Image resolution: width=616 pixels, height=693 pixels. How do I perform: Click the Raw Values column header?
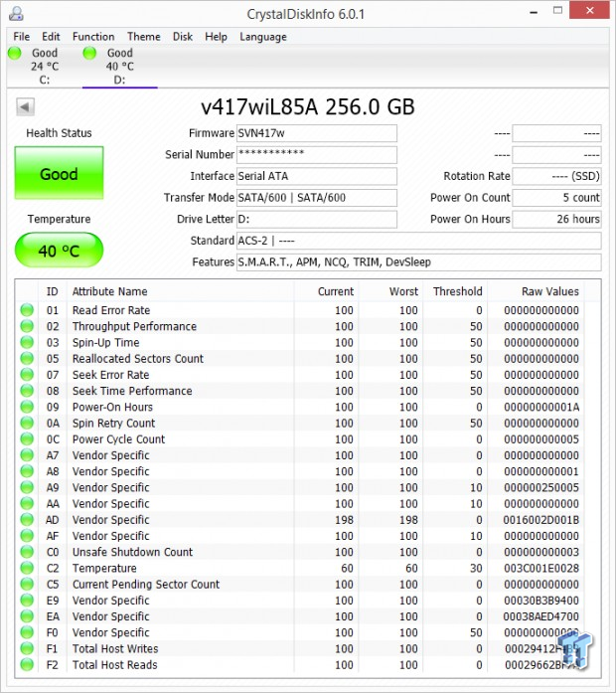tap(550, 291)
